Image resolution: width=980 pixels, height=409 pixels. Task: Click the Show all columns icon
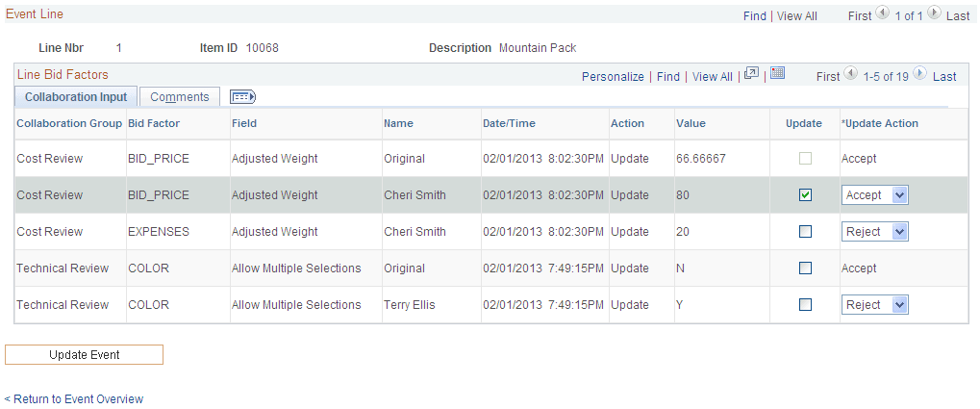[x=243, y=97]
